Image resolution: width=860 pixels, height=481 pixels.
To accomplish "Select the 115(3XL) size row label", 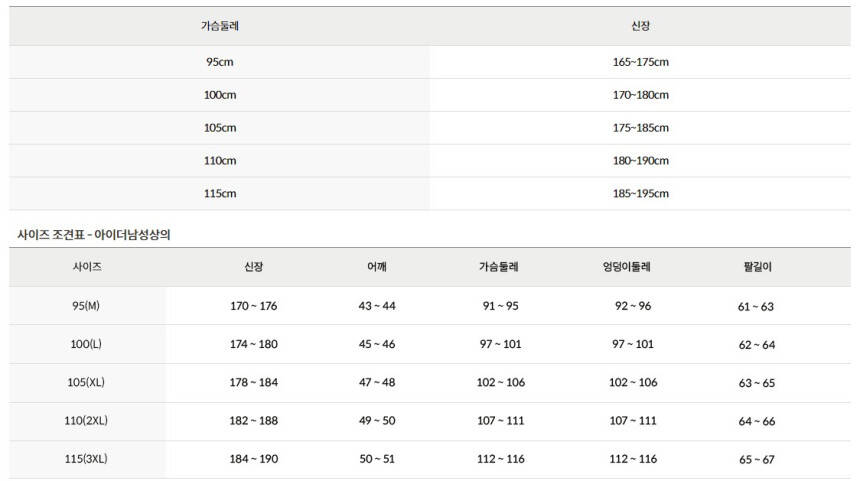I will 87,459.
